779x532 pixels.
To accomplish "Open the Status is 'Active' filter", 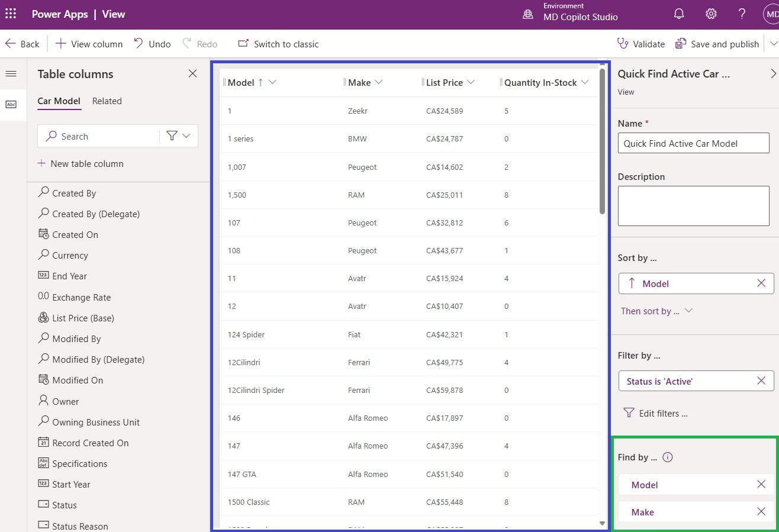I will pos(659,382).
